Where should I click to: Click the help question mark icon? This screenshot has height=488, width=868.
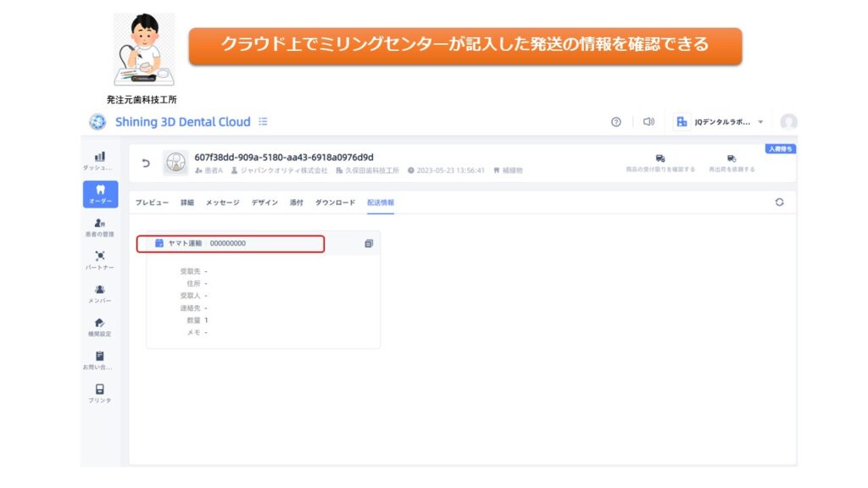tap(616, 122)
